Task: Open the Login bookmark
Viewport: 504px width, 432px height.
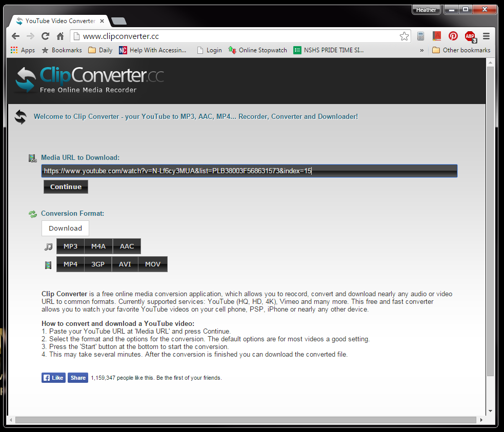Action: click(x=210, y=50)
